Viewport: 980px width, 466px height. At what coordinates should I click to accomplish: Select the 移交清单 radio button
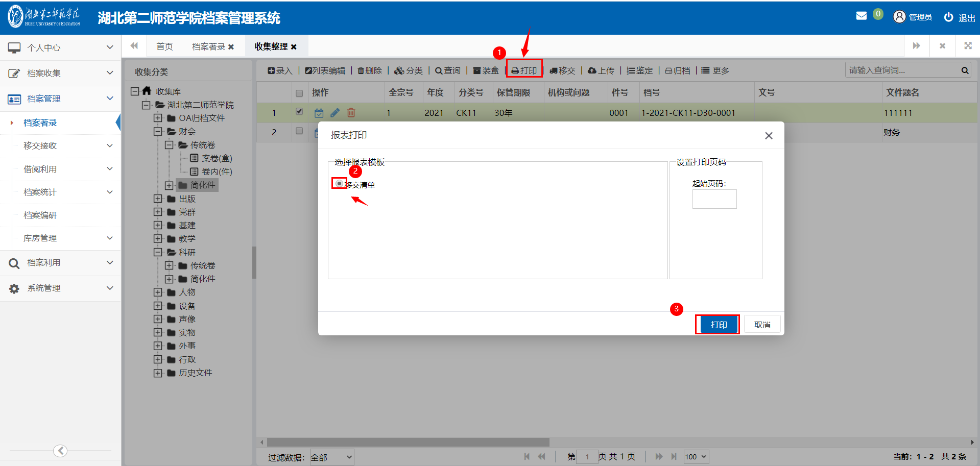[339, 183]
